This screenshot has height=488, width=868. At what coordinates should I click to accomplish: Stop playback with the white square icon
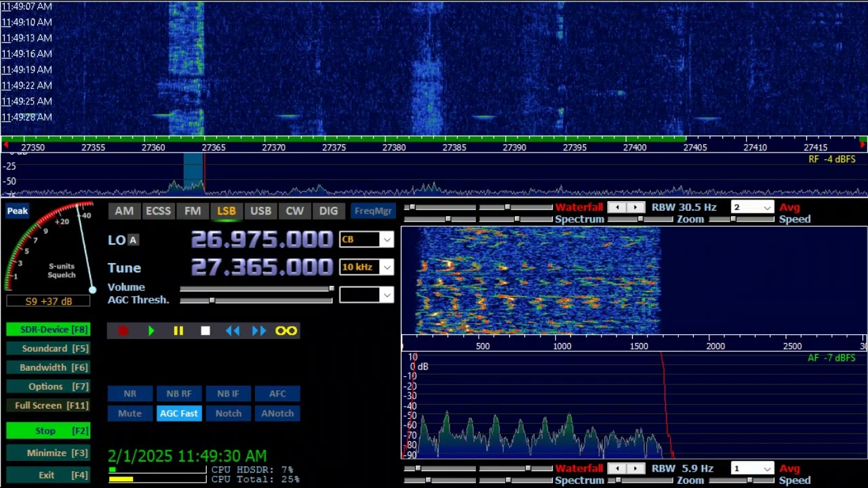point(205,331)
